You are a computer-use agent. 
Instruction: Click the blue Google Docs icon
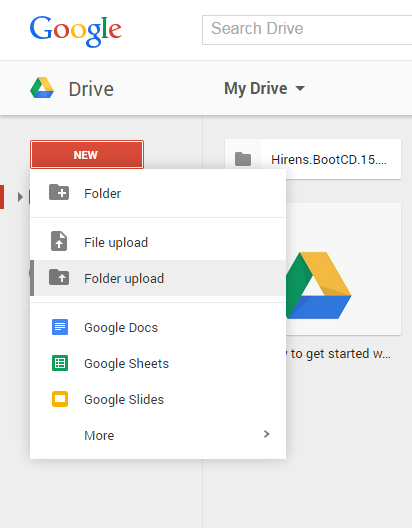point(60,327)
